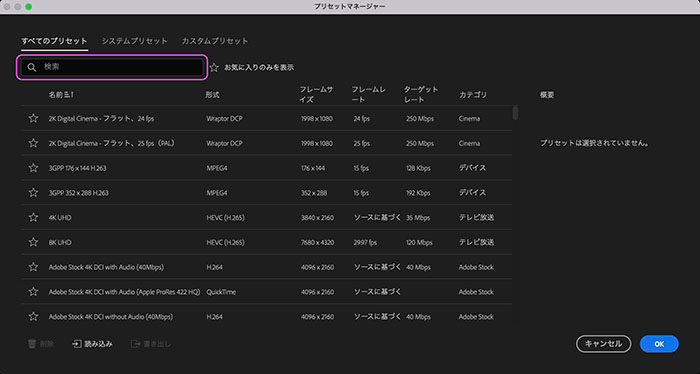Star the 3GPP 176 x 144 H.263 preset
Screen dimensions: 700x374
point(33,168)
